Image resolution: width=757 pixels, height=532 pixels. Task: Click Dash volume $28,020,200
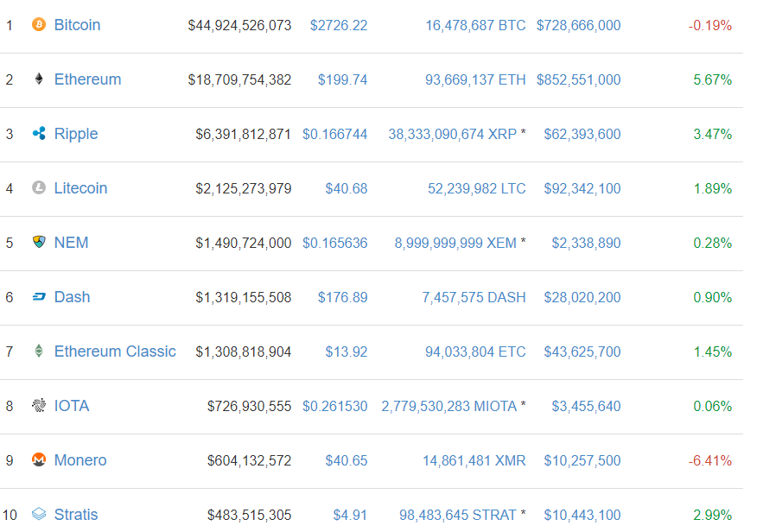coord(582,298)
